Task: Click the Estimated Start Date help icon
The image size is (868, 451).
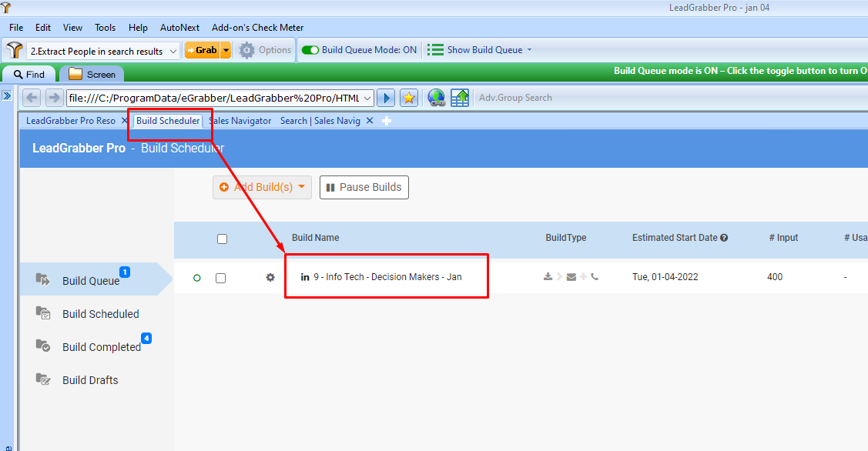Action: [x=724, y=238]
